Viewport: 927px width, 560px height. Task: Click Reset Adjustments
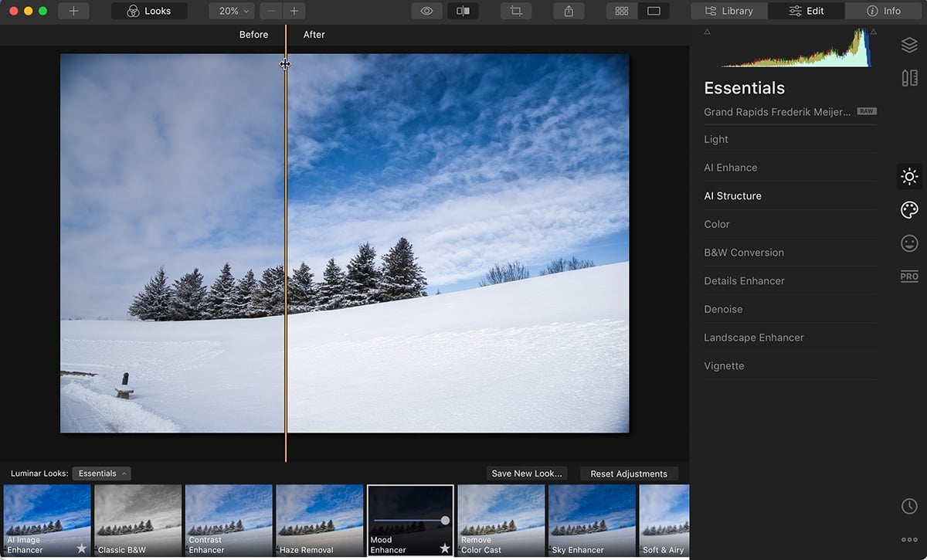click(629, 473)
